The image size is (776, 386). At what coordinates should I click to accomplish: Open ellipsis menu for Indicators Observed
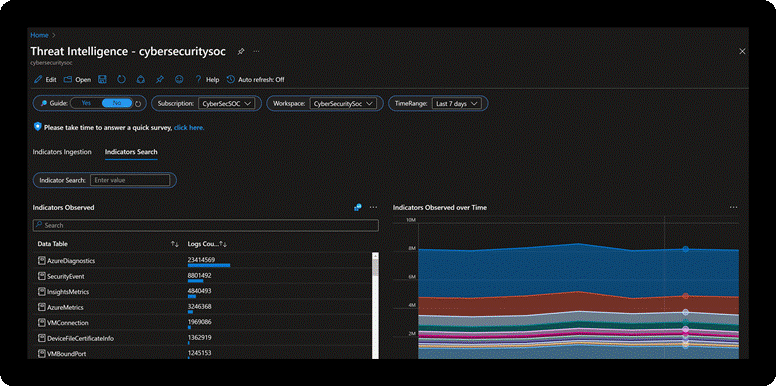pyautogui.click(x=373, y=207)
